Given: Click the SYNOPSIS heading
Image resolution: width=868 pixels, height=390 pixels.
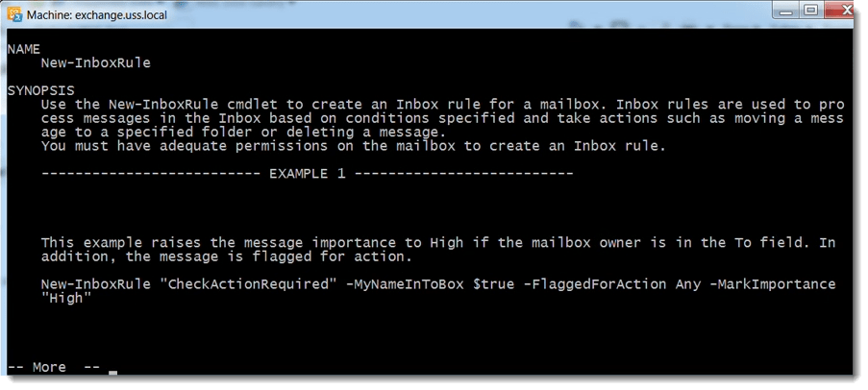Looking at the screenshot, I should tap(41, 90).
